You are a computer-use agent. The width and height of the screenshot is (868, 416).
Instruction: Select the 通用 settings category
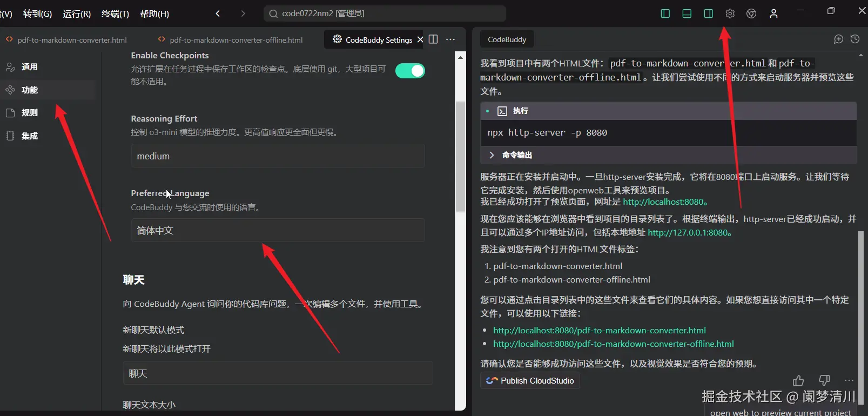point(48,67)
